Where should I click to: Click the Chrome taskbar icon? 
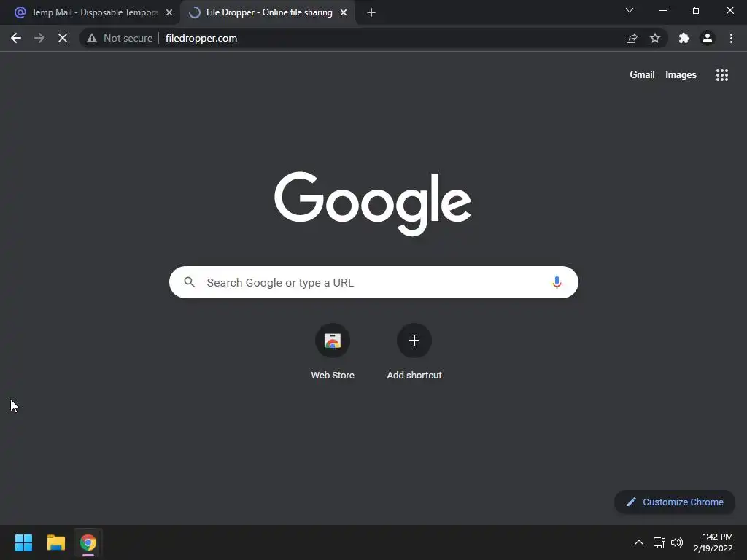(88, 542)
